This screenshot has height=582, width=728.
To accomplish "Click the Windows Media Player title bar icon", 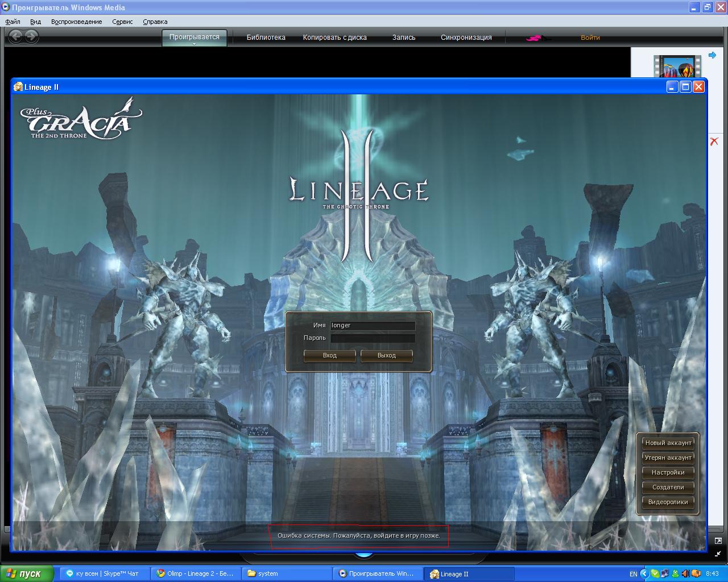I will (6, 7).
